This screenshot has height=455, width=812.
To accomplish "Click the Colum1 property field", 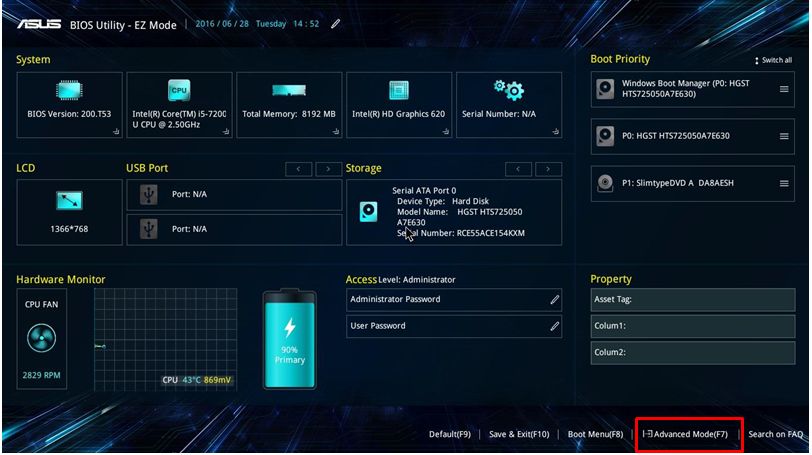I will pos(693,326).
